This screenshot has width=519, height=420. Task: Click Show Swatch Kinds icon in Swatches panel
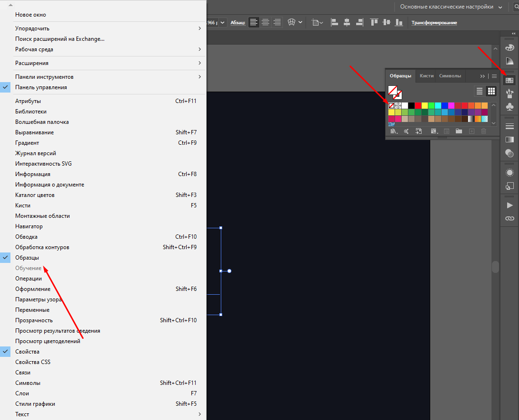(x=434, y=131)
